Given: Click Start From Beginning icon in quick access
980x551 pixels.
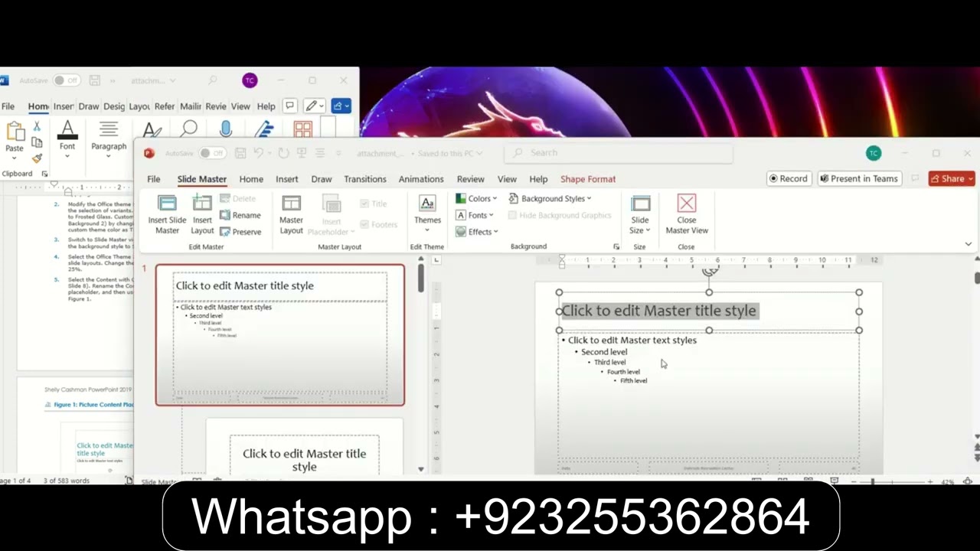Looking at the screenshot, I should tap(301, 153).
